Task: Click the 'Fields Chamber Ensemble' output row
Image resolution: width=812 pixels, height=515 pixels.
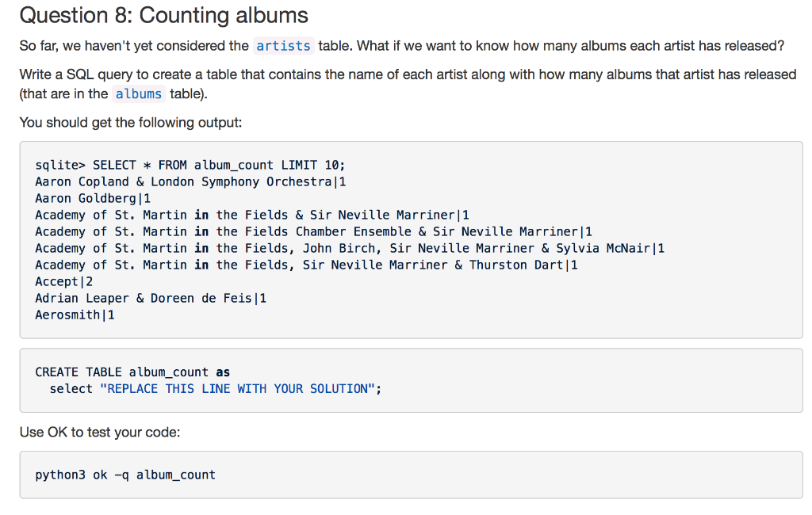Action: [313, 231]
